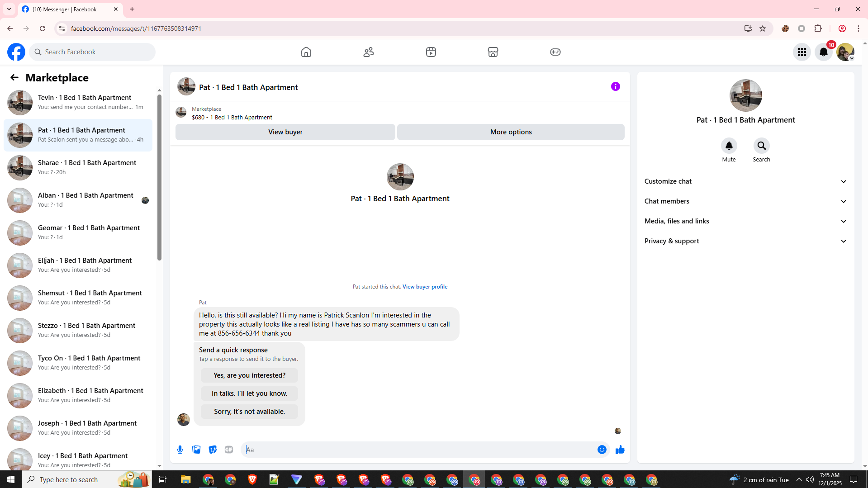
Task: Open the View buyer profile link
Action: (425, 287)
